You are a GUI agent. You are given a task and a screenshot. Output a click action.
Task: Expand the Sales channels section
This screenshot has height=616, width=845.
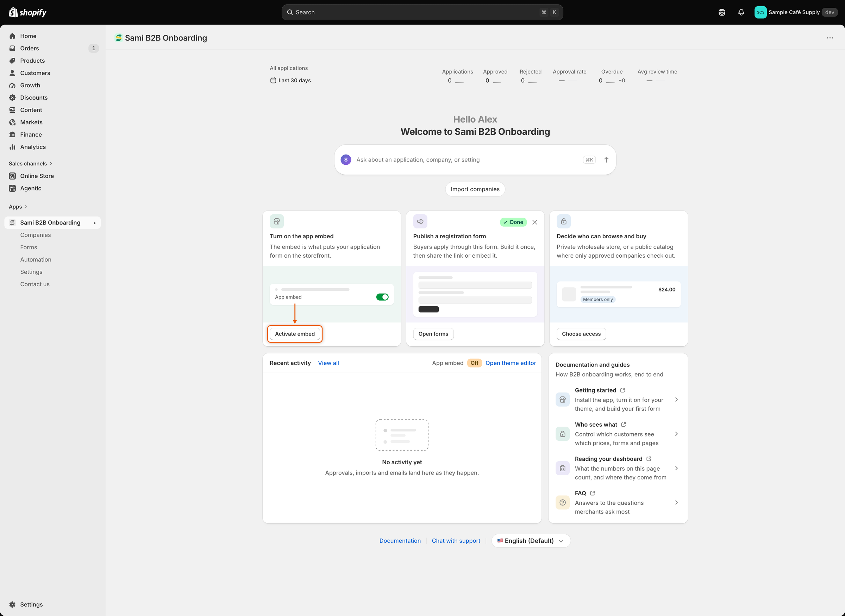31,163
